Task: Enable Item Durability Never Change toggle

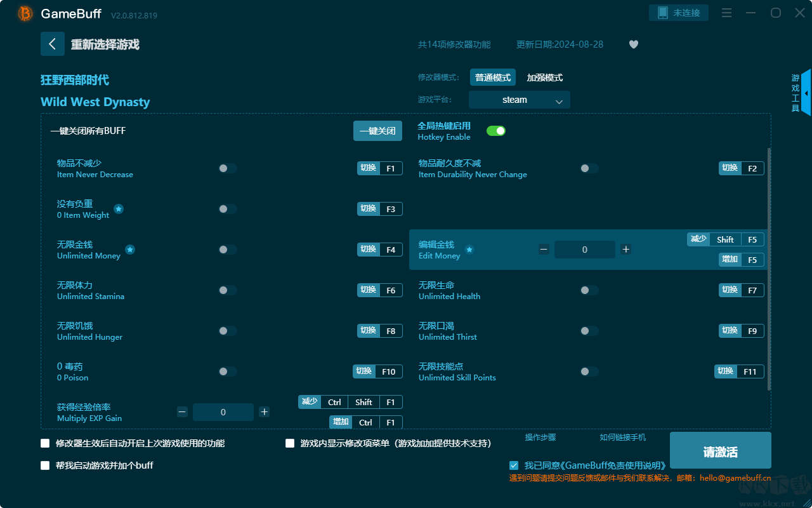Action: tap(589, 168)
